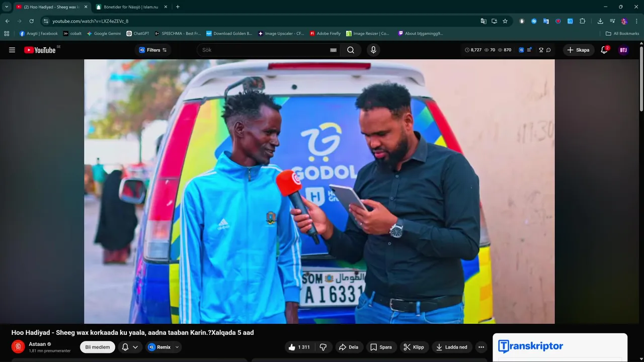This screenshot has width=644, height=362.
Task: Go to the YouTube home logo
Action: (40, 50)
